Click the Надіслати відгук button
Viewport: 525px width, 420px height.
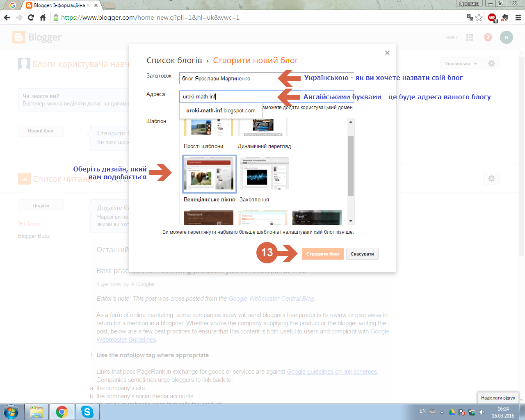(x=498, y=398)
